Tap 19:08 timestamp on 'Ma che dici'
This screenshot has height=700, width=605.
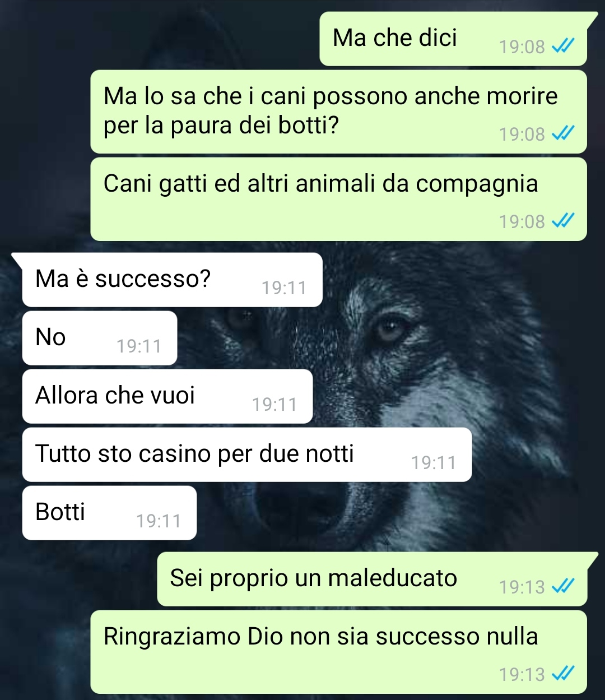click(x=522, y=47)
